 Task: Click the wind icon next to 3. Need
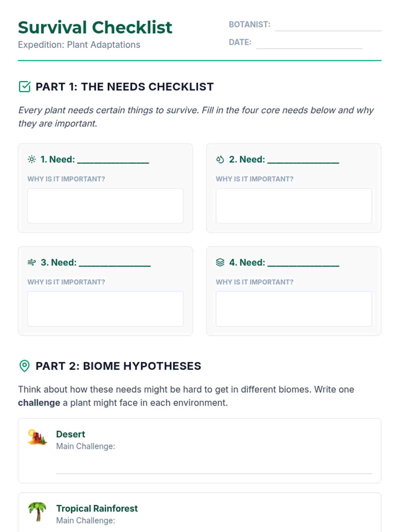32,263
